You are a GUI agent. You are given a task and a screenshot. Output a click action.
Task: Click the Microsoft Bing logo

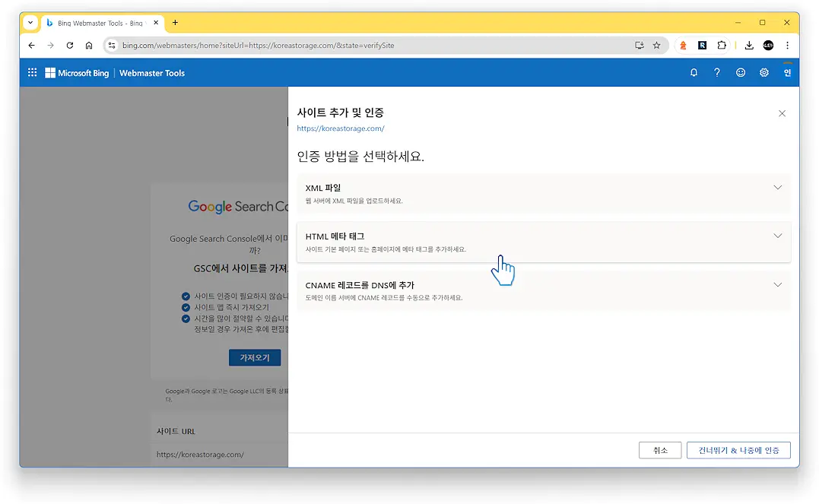[x=76, y=72]
